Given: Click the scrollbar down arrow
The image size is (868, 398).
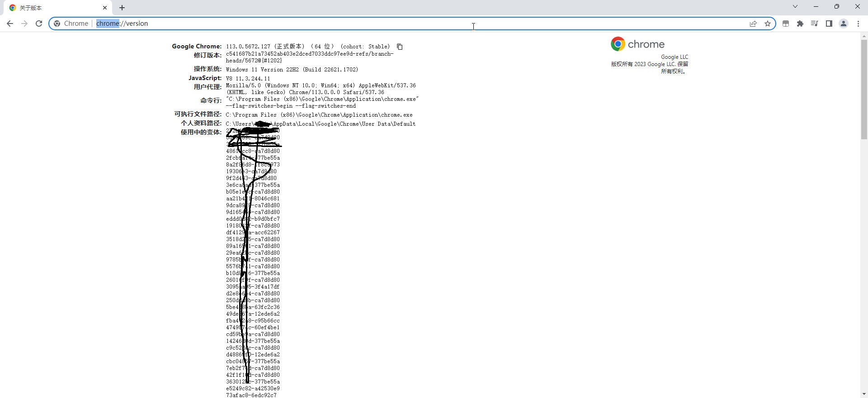Looking at the screenshot, I should [864, 394].
